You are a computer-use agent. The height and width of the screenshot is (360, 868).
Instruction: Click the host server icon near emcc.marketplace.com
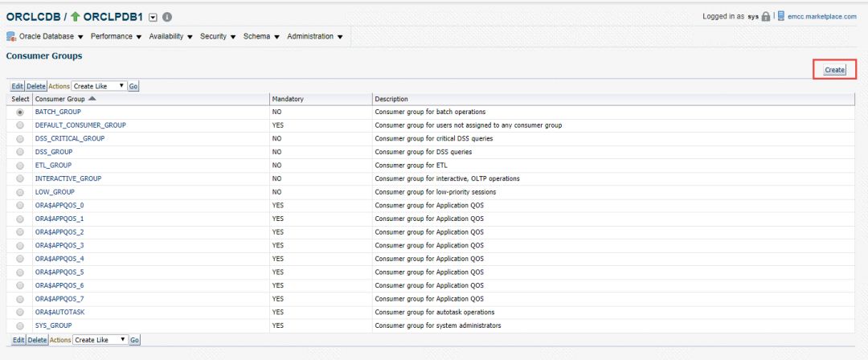[x=780, y=17]
